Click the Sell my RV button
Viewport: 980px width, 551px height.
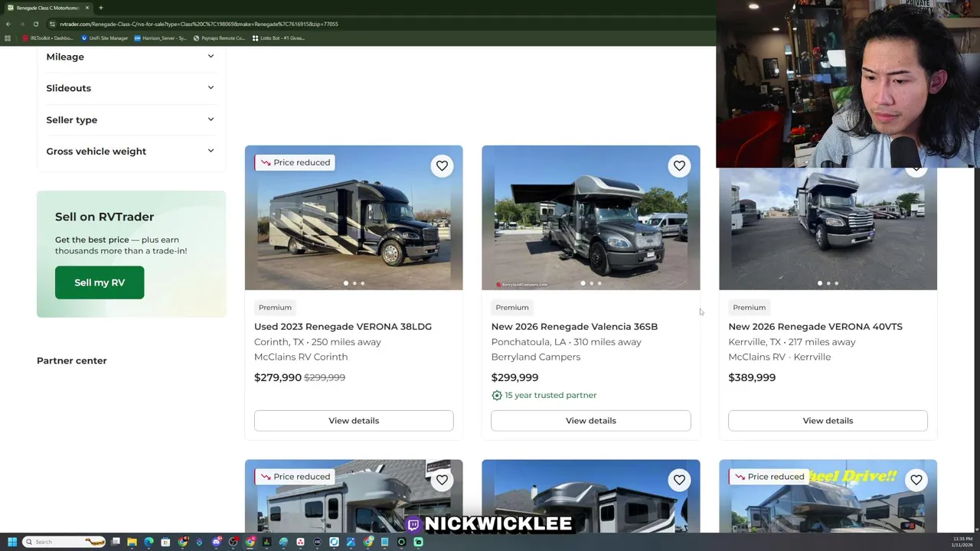tap(100, 282)
